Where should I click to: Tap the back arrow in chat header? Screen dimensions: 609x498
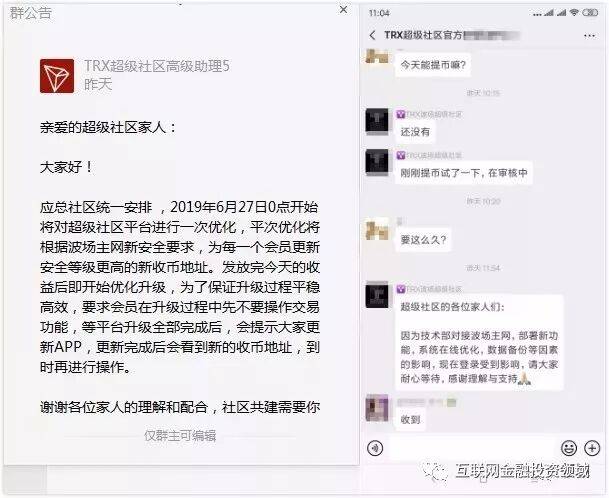(x=372, y=35)
